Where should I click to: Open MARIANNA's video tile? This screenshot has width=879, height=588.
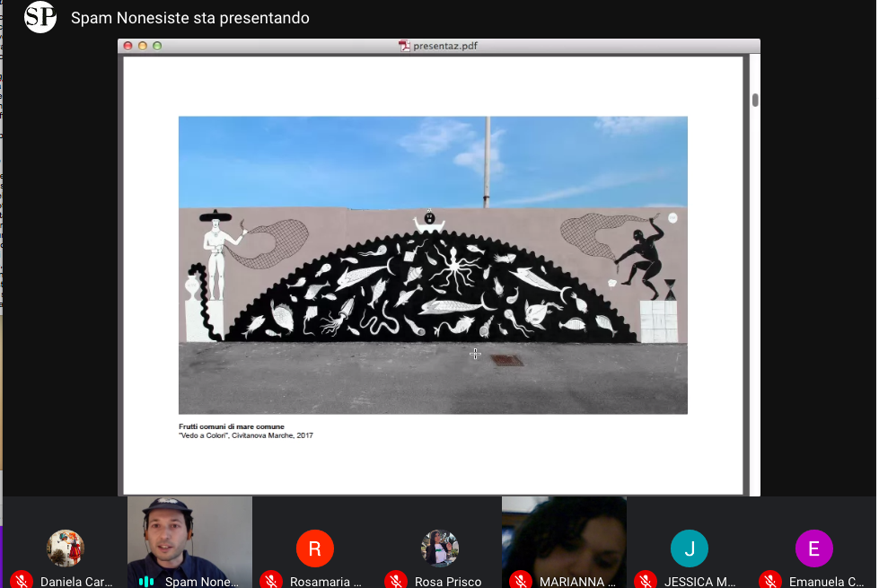[565, 542]
